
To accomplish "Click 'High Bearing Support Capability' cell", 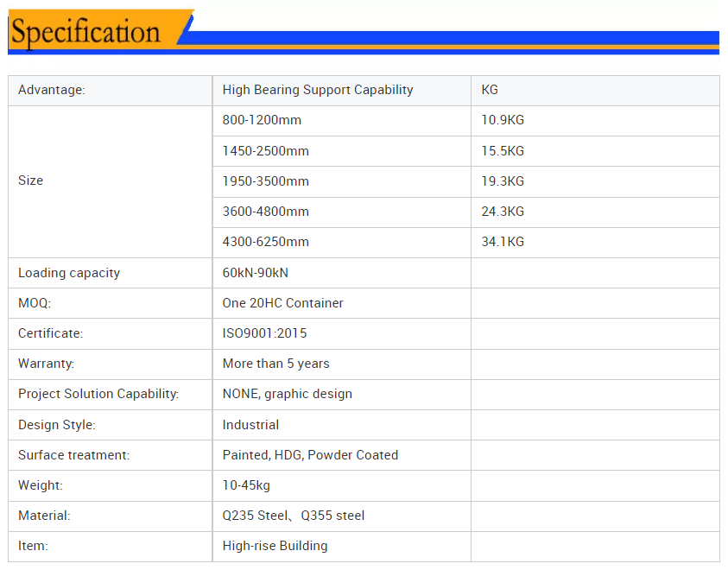I will 342,90.
